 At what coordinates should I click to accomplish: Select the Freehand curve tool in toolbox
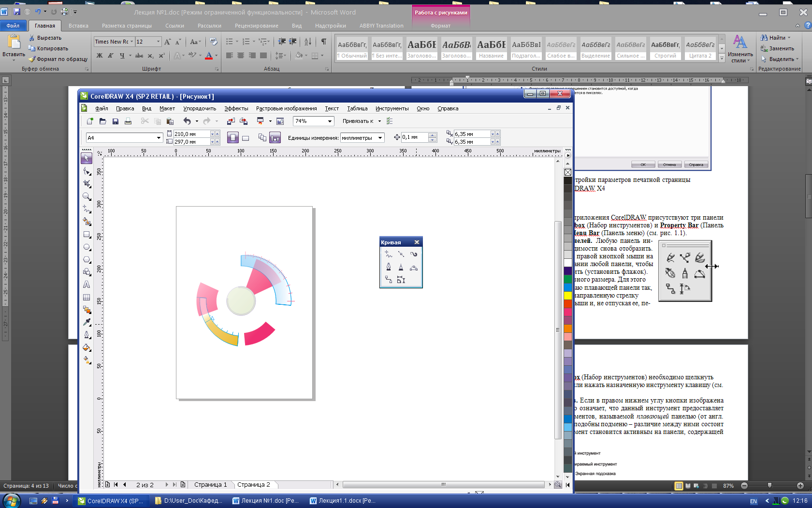(x=87, y=209)
